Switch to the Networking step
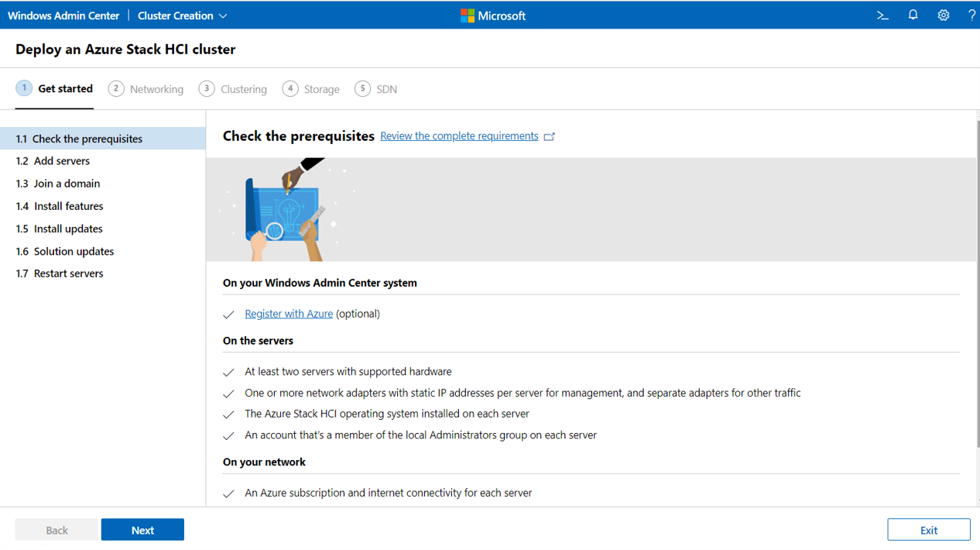This screenshot has height=550, width=980. tap(156, 88)
